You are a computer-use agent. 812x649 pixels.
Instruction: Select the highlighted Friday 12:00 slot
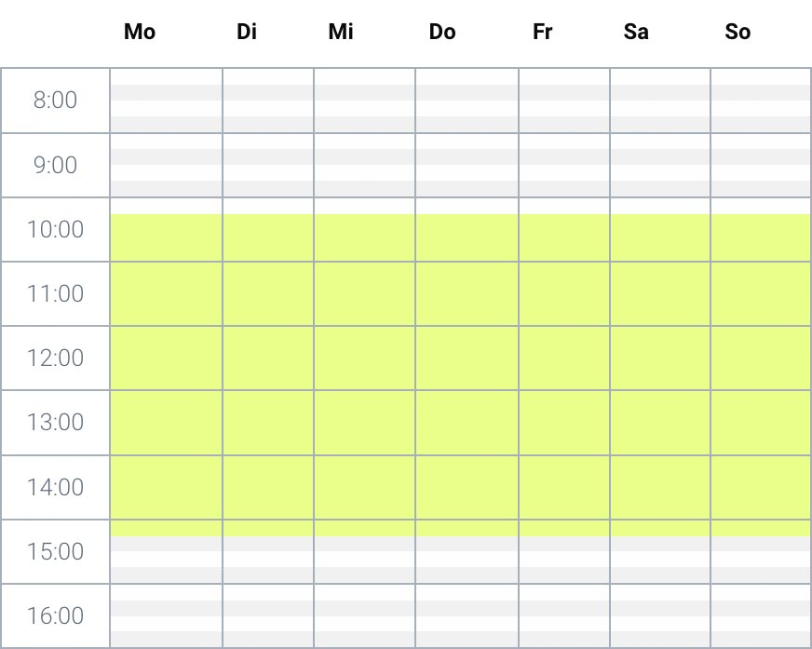(x=564, y=358)
